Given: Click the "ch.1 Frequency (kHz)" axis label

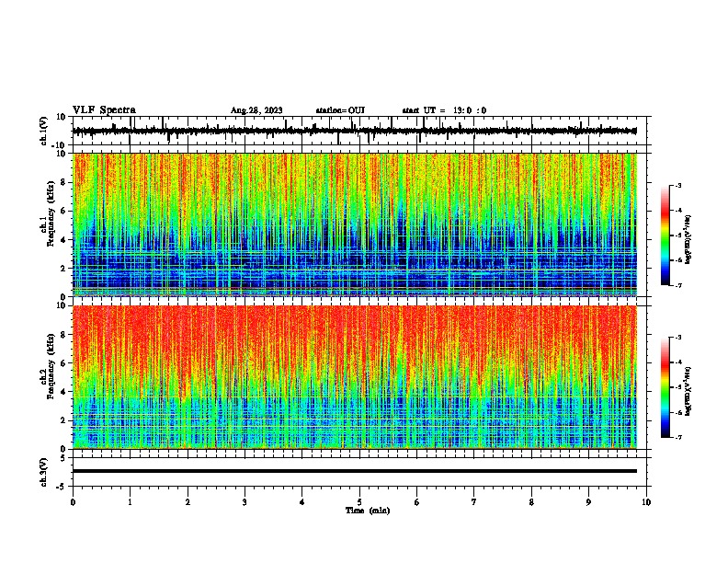Looking at the screenshot, I should (x=48, y=213).
